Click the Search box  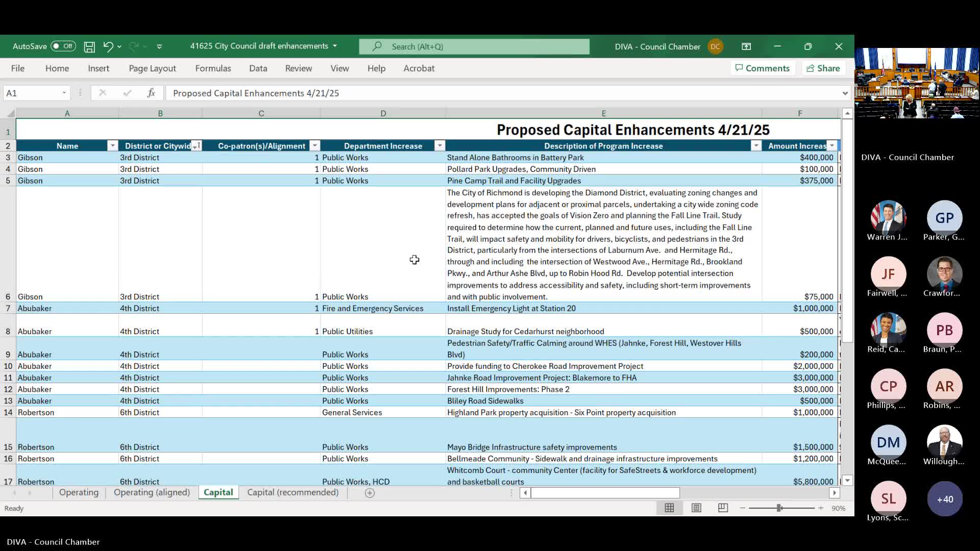[474, 46]
